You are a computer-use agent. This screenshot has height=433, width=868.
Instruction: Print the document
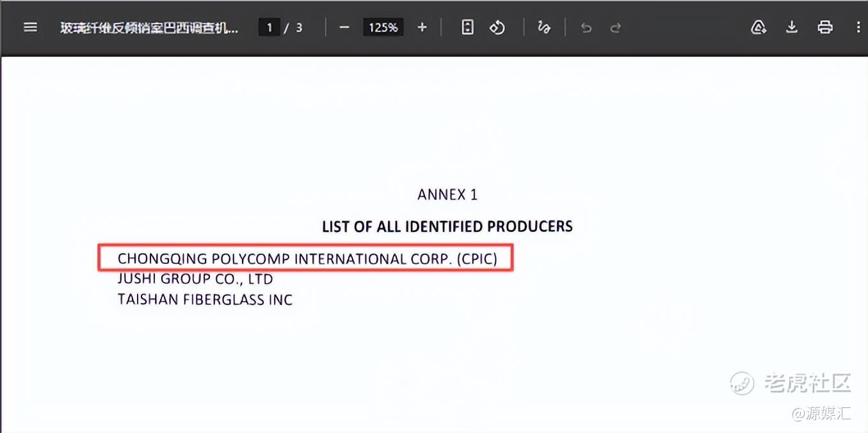tap(825, 28)
